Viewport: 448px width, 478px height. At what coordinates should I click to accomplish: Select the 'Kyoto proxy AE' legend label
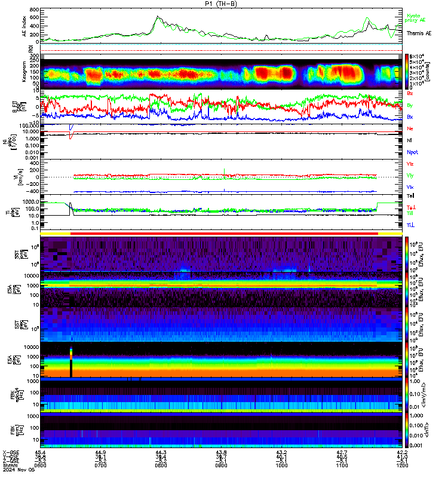click(x=415, y=18)
